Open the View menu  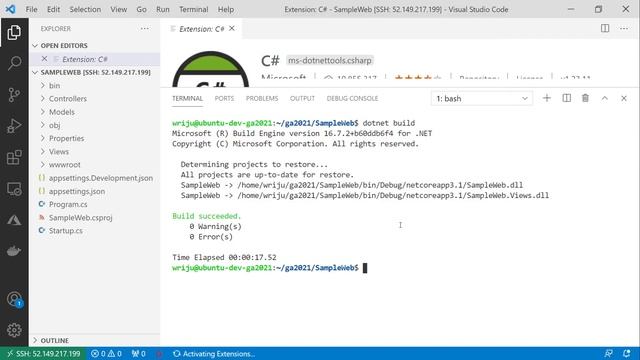point(118,9)
